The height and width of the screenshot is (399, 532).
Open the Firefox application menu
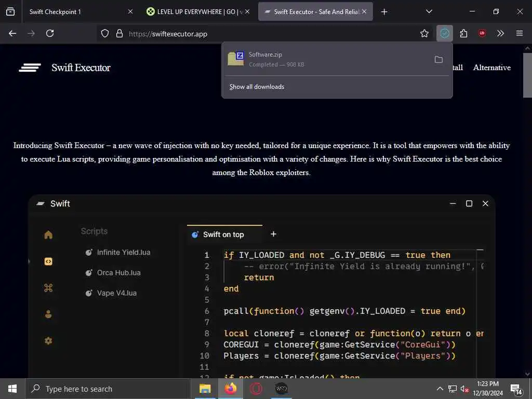tap(519, 33)
